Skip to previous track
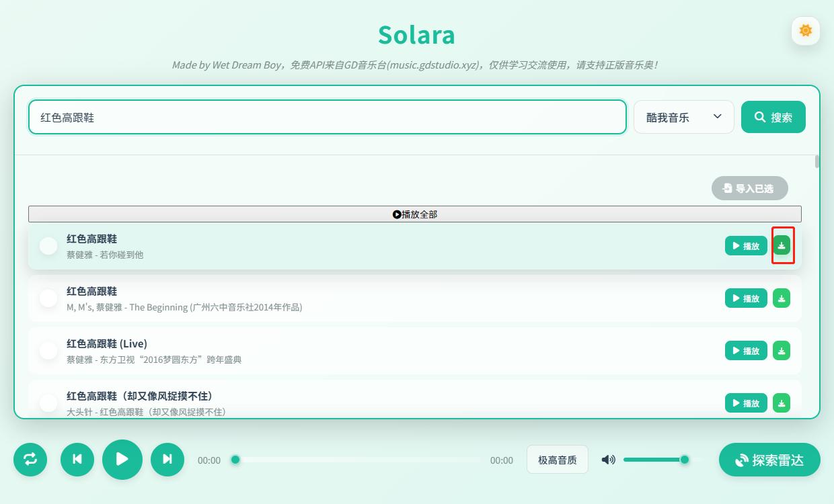Image resolution: width=834 pixels, height=504 pixels. point(77,460)
